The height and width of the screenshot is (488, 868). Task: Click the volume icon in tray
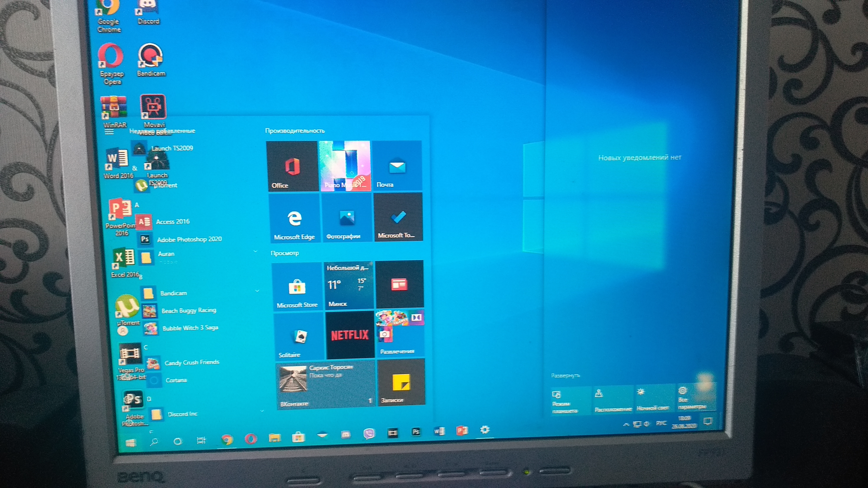(647, 424)
